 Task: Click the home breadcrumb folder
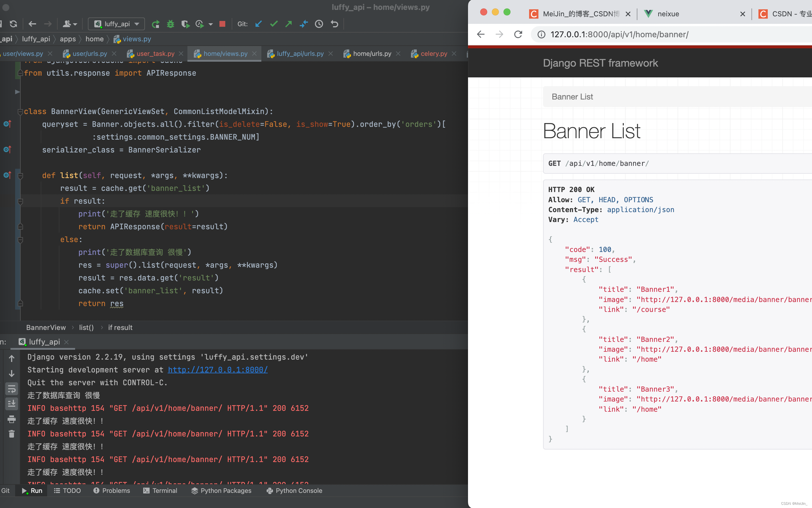coord(94,39)
